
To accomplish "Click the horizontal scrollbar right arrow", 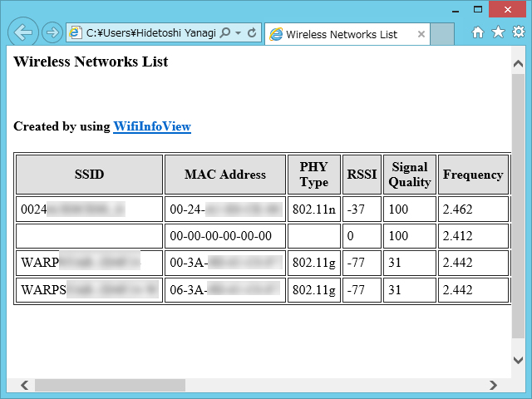I will [x=493, y=385].
